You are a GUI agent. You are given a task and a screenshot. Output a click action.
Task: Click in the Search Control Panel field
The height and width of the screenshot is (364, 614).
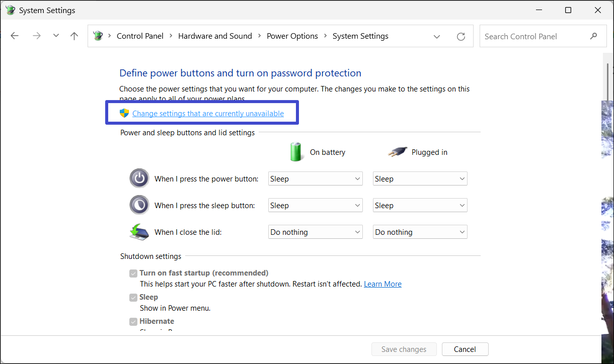[x=533, y=36]
